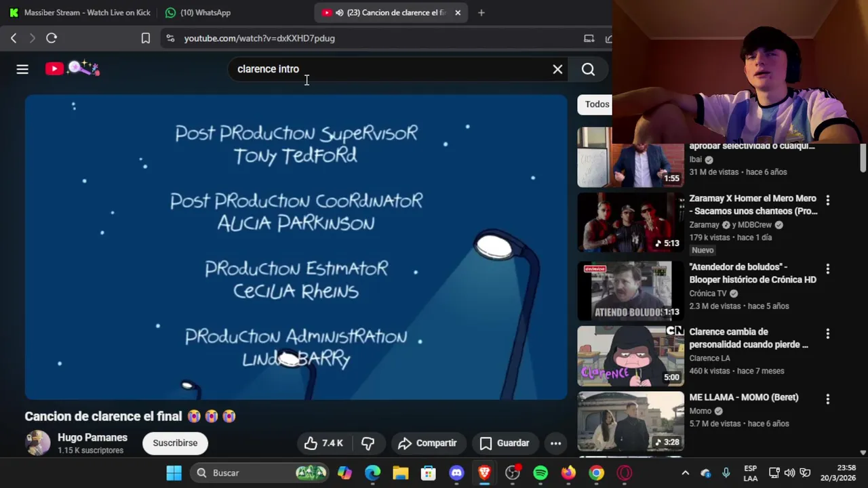Clear the search box with the X icon

[x=557, y=69]
